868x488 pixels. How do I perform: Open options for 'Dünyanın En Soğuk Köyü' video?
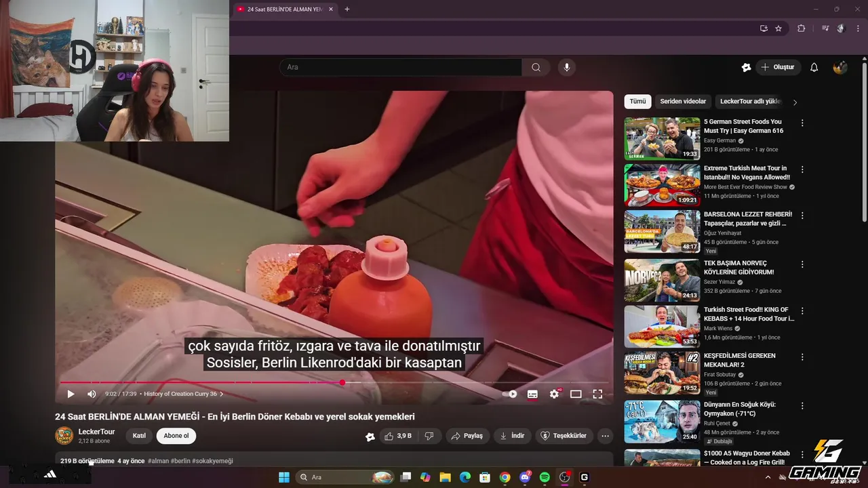point(802,405)
